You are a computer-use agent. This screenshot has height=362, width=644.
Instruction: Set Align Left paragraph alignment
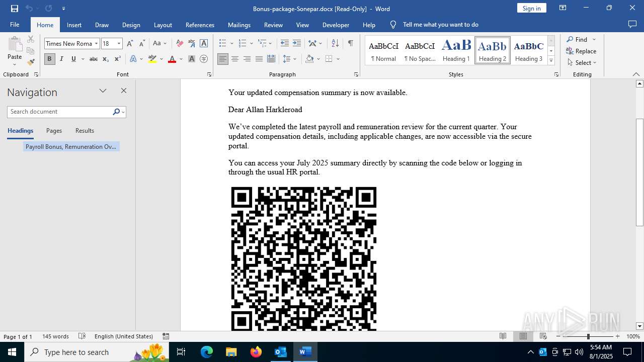[222, 59]
